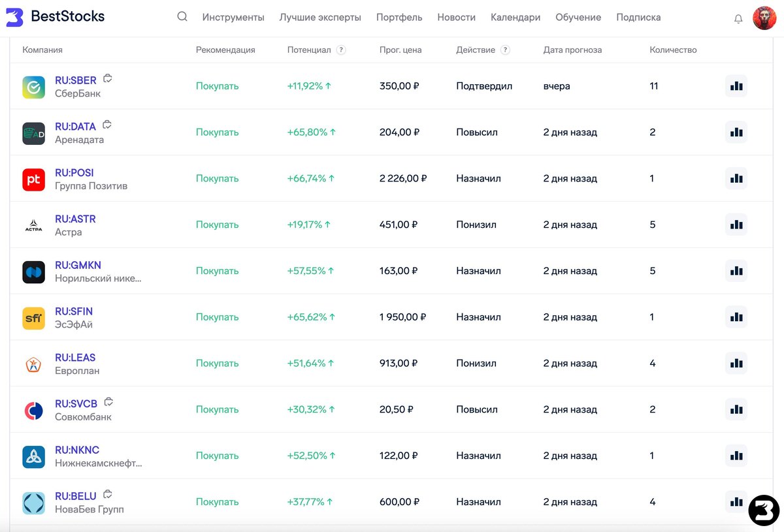Screen dimensions: 784x532
Task: Open chart icon for RU:SBER row
Action: click(736, 86)
